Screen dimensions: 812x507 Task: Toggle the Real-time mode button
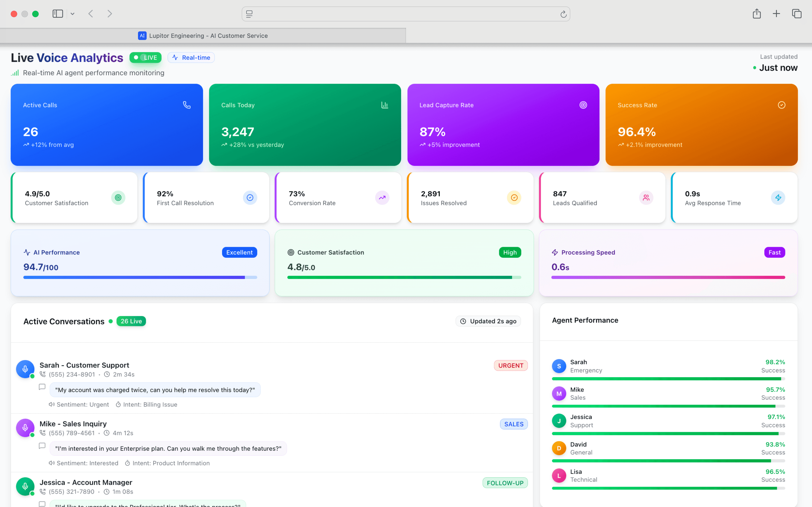pyautogui.click(x=191, y=57)
